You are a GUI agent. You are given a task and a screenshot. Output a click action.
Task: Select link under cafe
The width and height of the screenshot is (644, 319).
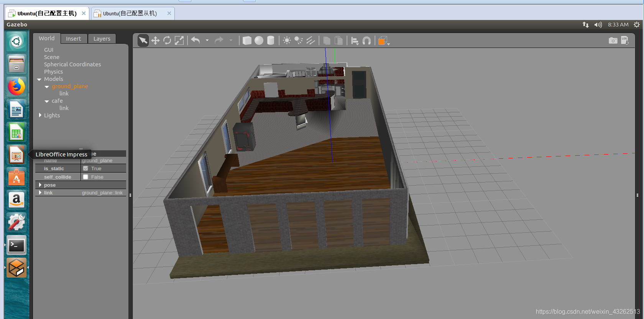coord(64,108)
